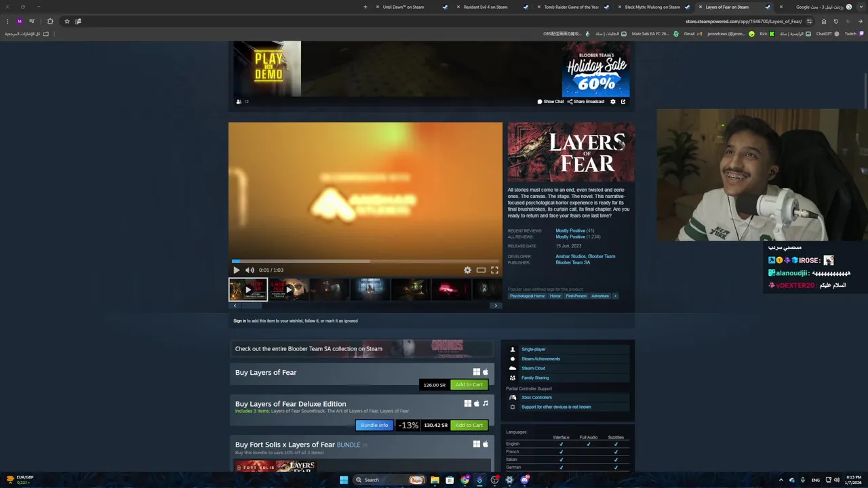The height and width of the screenshot is (488, 868).
Task: Open File Explorer from taskbar
Action: pyautogui.click(x=435, y=480)
